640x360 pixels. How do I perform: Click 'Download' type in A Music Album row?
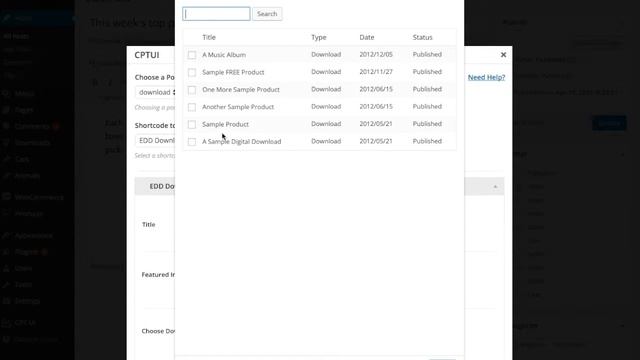[x=326, y=54]
